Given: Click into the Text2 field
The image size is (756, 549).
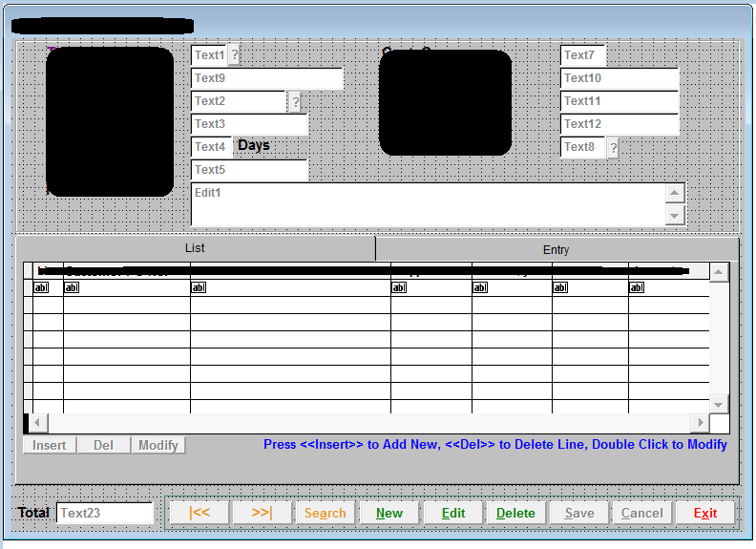Looking at the screenshot, I should click(240, 101).
